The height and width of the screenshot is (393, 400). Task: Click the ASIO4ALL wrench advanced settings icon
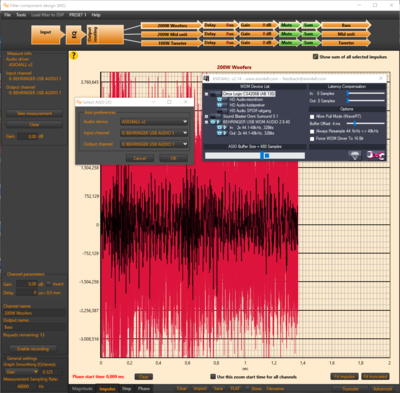[376, 155]
